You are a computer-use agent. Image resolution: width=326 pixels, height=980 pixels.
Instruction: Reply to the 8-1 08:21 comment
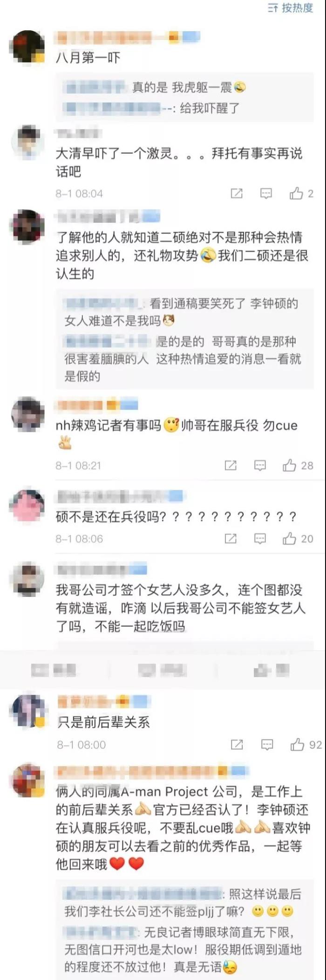pyautogui.click(x=260, y=465)
